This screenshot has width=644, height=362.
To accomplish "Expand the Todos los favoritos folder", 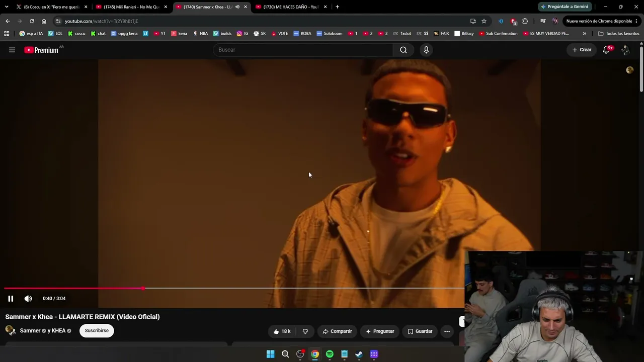I will tap(618, 34).
